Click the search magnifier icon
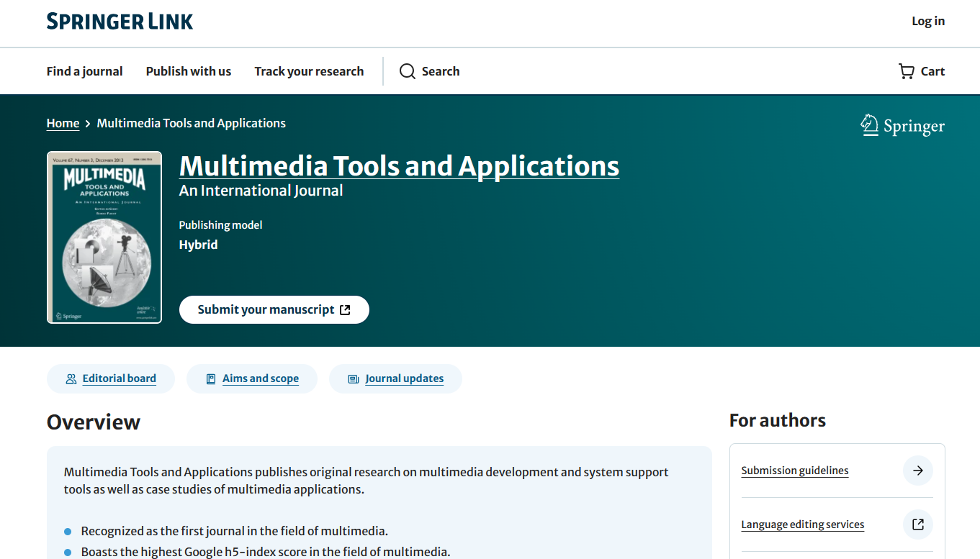The height and width of the screenshot is (559, 980). (x=408, y=71)
